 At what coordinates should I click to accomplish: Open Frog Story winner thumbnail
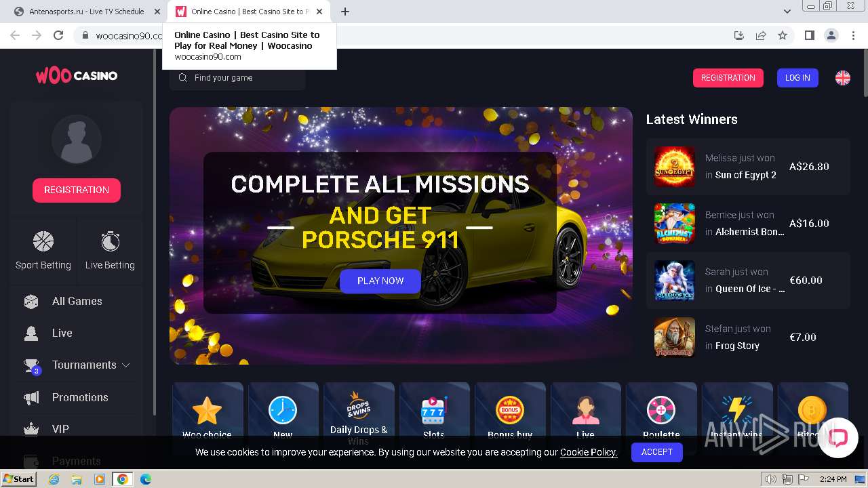pos(675,338)
